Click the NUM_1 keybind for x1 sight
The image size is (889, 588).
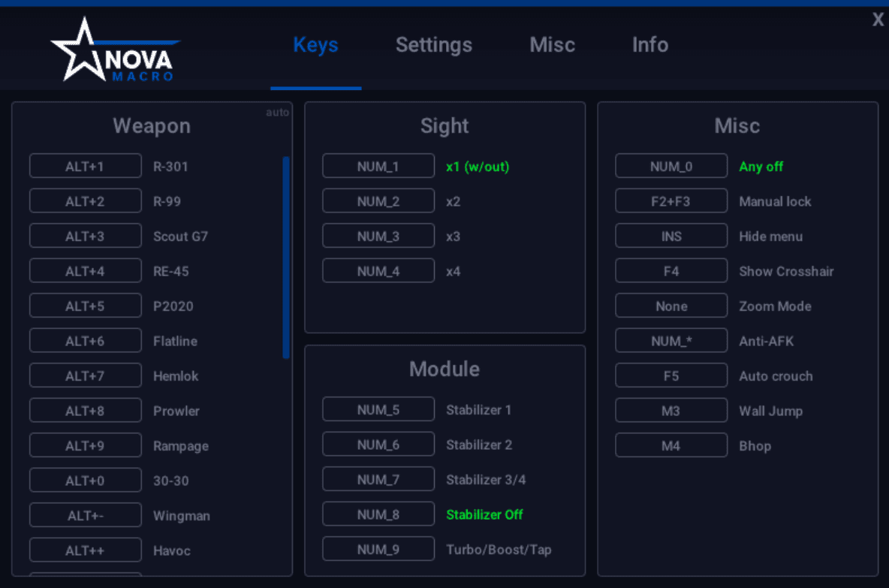(x=378, y=166)
